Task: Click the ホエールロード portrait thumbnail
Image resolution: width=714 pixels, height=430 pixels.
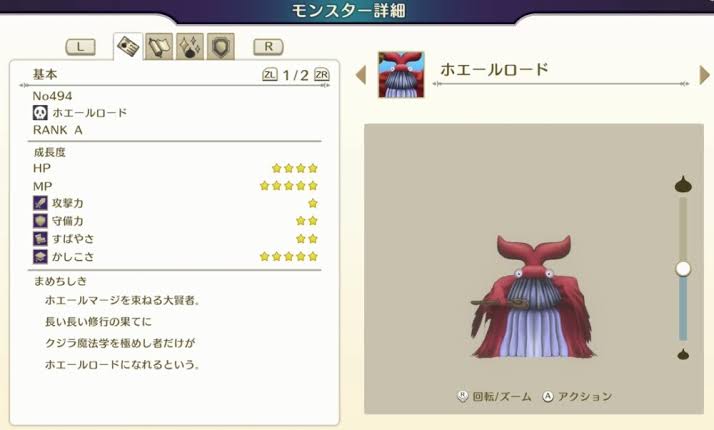Action: (401, 74)
